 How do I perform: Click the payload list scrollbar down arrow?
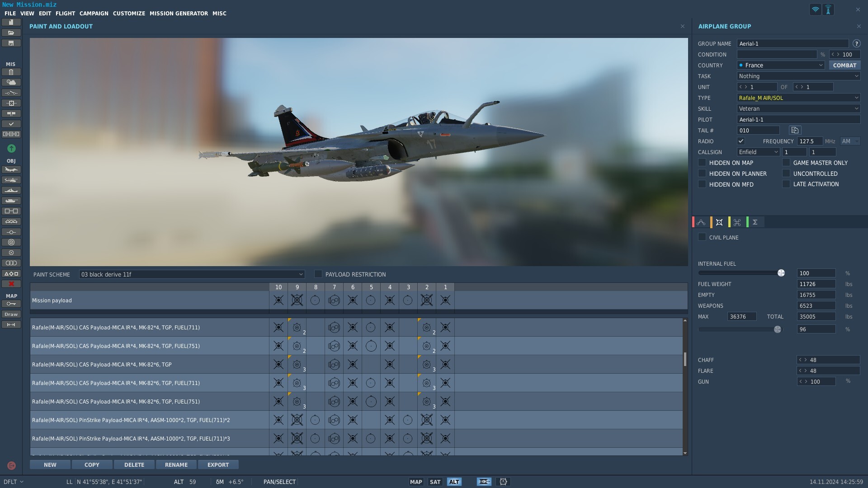[x=685, y=453]
